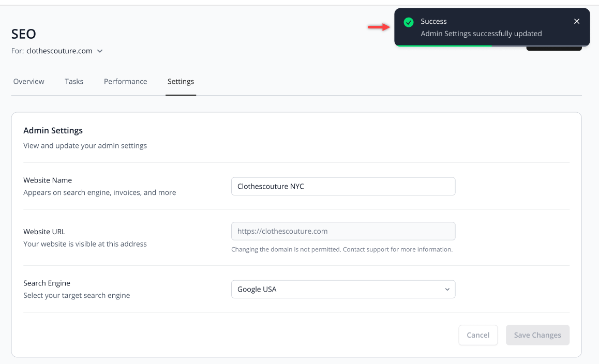Expand the chevron beside clothescouture.com
The image size is (599, 364).
point(100,51)
